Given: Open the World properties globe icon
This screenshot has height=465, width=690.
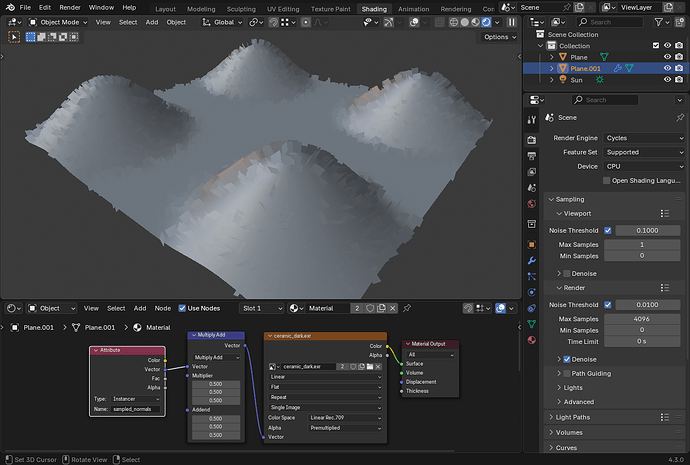Looking at the screenshot, I should 532,204.
